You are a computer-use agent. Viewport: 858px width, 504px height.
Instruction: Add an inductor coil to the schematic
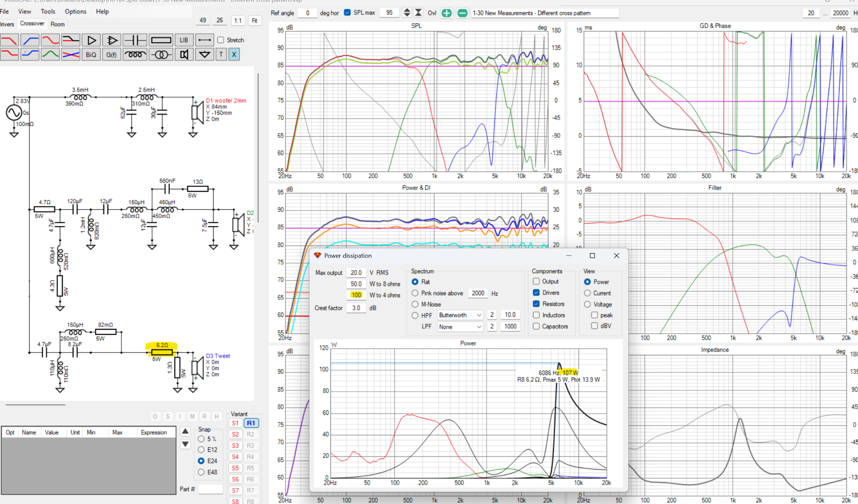135,54
